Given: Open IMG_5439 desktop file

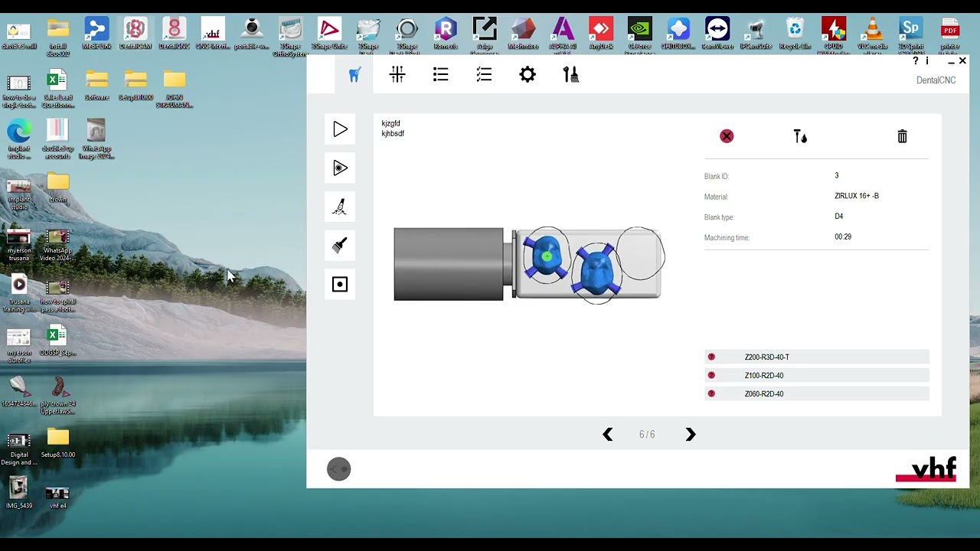Looking at the screenshot, I should (19, 494).
